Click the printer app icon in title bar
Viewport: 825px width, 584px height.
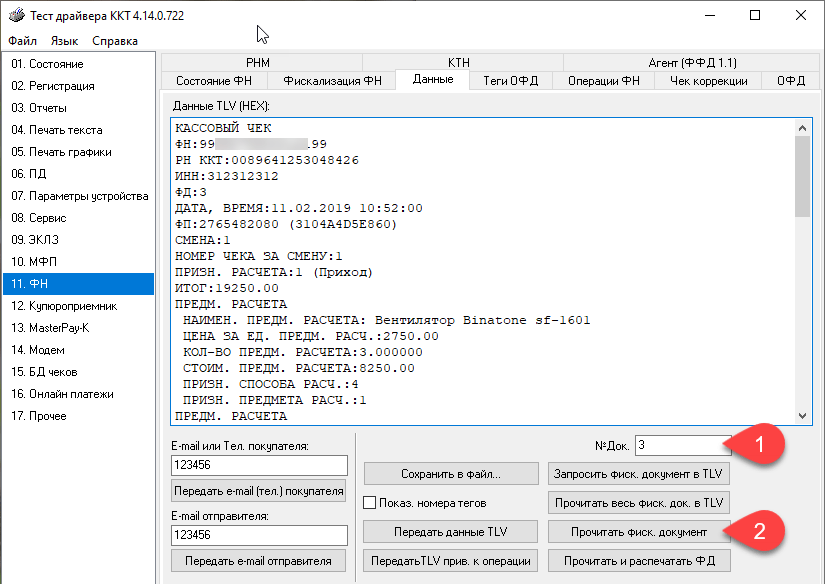click(x=16, y=16)
